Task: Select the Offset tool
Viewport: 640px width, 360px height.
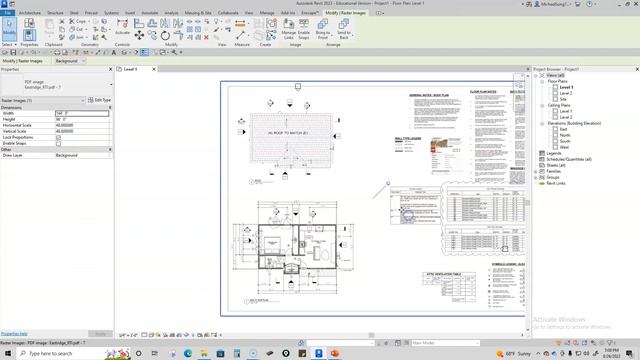Action: tap(152, 23)
